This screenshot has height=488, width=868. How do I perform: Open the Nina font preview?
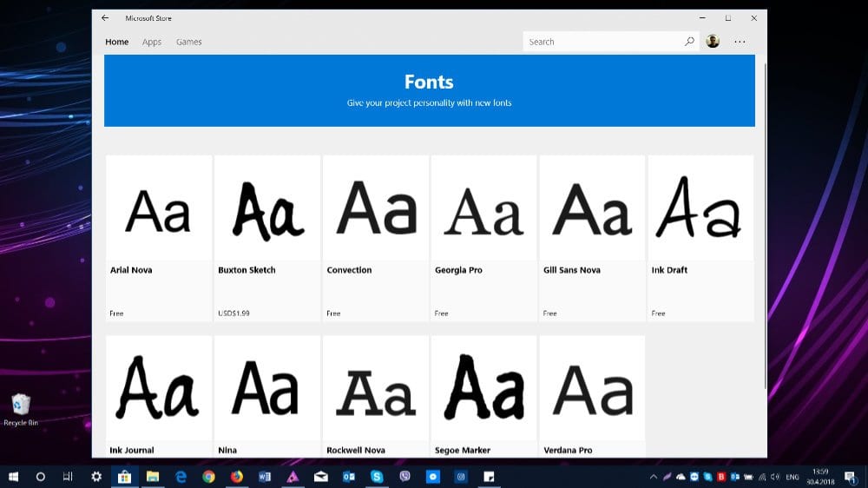point(266,388)
